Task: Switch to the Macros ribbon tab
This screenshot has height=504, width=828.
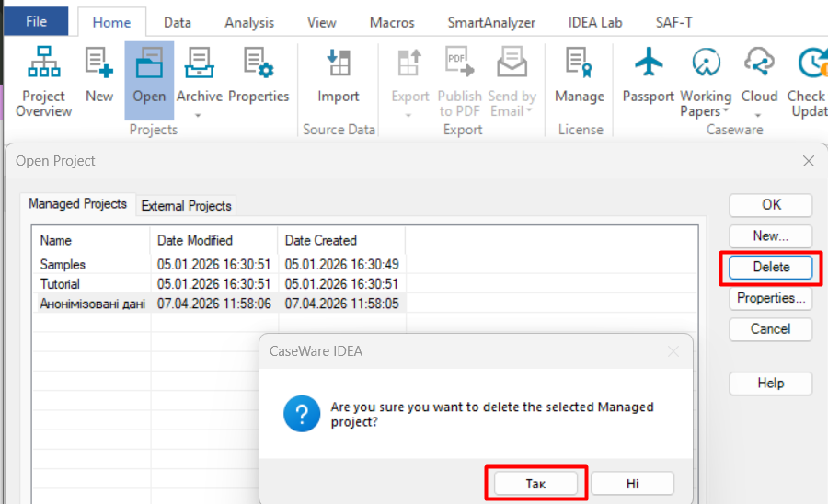Action: [392, 22]
